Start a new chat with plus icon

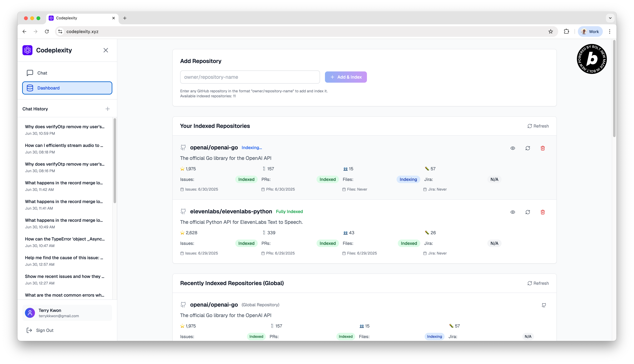[x=107, y=109]
